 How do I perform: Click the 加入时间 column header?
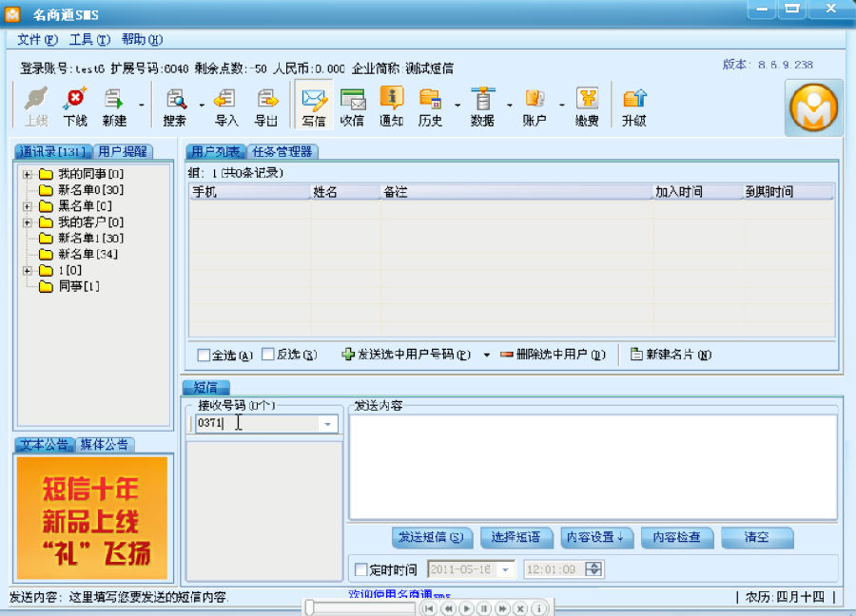[698, 192]
